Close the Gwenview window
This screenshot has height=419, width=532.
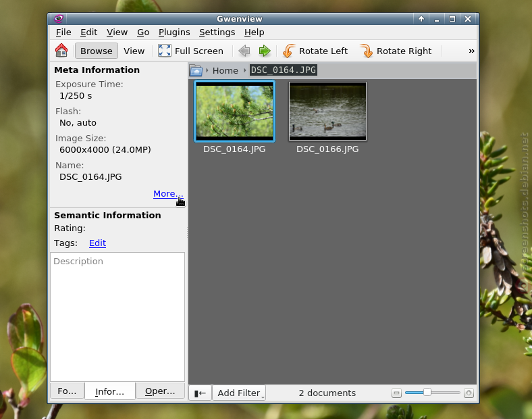(468, 19)
